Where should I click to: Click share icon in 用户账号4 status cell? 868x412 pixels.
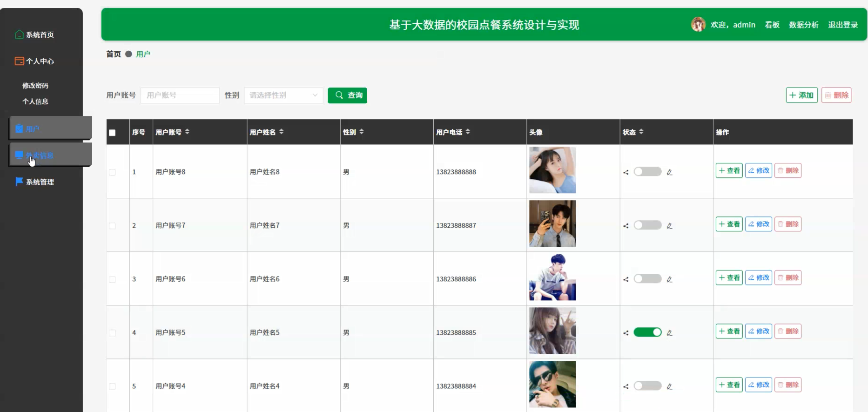coord(626,386)
